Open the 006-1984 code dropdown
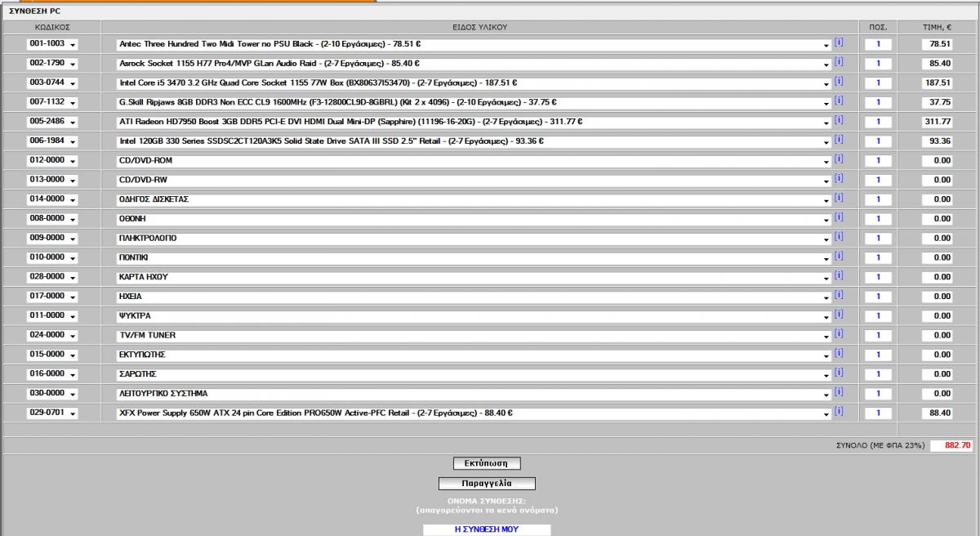 pos(52,141)
